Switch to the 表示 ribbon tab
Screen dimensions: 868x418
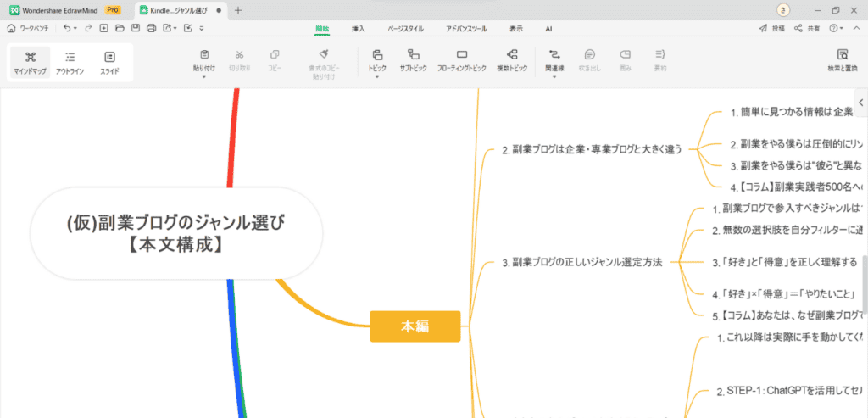click(x=516, y=29)
